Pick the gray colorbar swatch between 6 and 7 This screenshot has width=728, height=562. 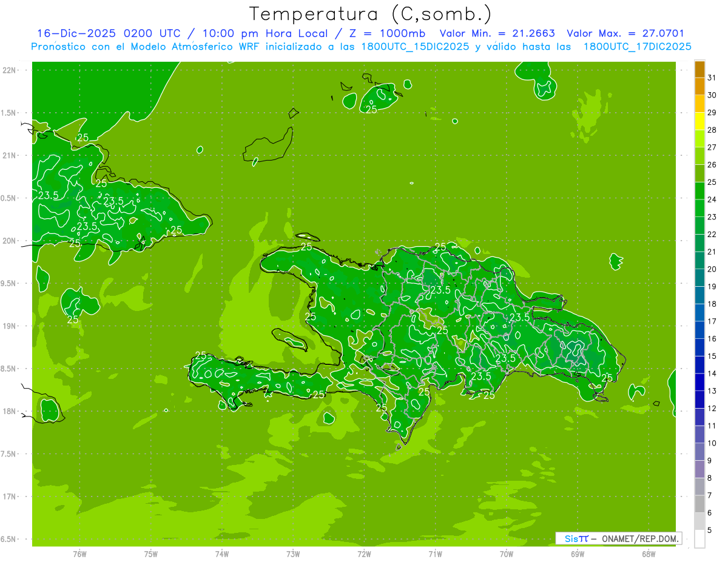pos(699,504)
